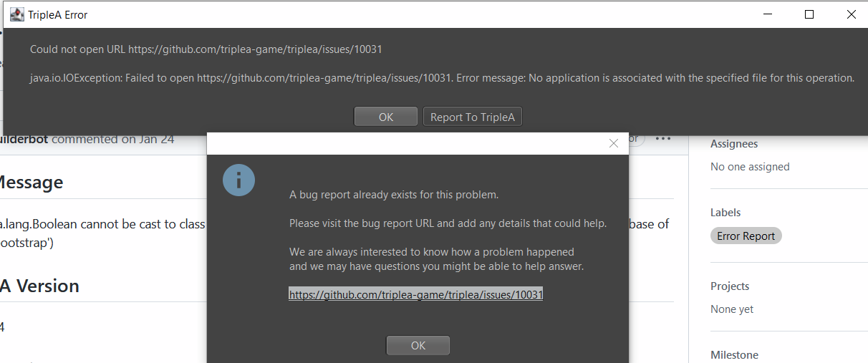Open the GitHub issue 10031 link

click(x=416, y=294)
